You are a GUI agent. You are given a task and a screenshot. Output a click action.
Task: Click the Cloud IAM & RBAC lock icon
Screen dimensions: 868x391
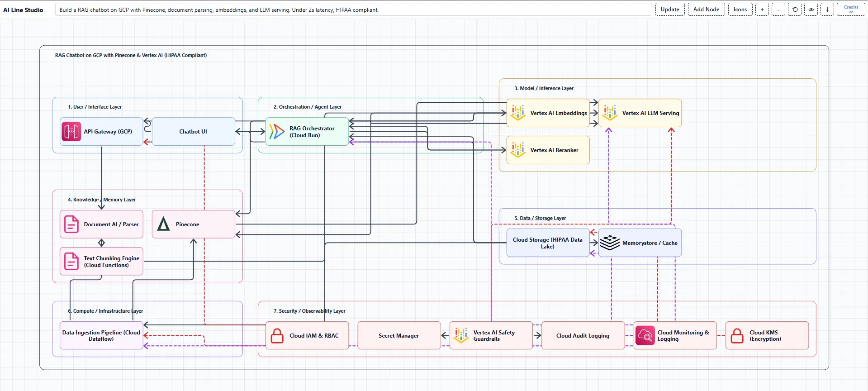(x=277, y=335)
